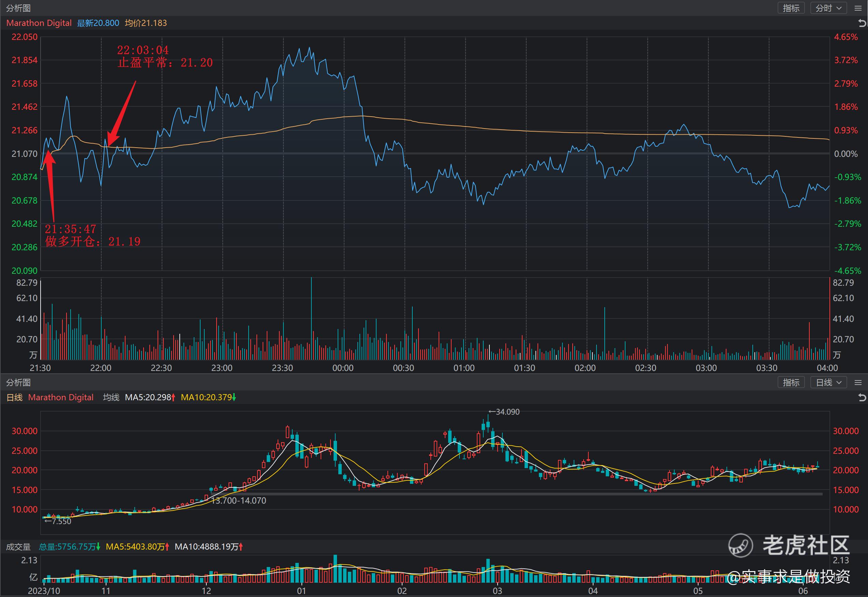
Task: Select the top 分析图 panel title
Action: (x=18, y=8)
